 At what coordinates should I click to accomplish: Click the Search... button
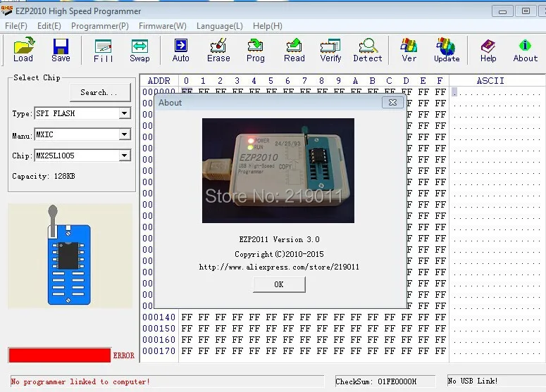pos(100,92)
